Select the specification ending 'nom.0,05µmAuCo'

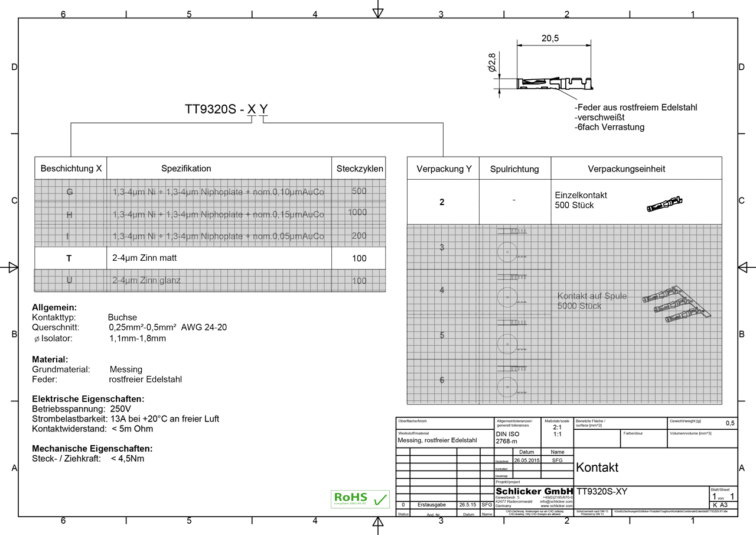[218, 236]
